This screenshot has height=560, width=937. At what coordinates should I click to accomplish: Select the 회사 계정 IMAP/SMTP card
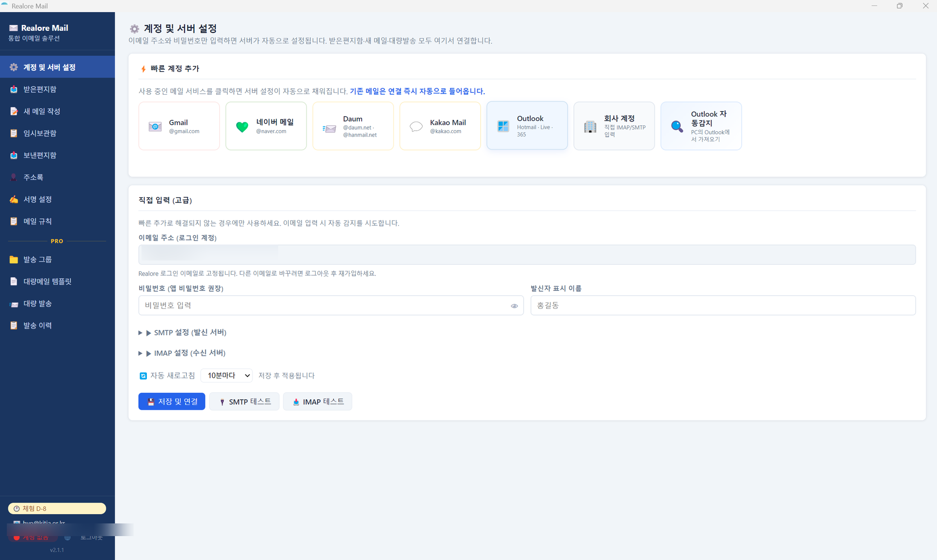pos(614,126)
